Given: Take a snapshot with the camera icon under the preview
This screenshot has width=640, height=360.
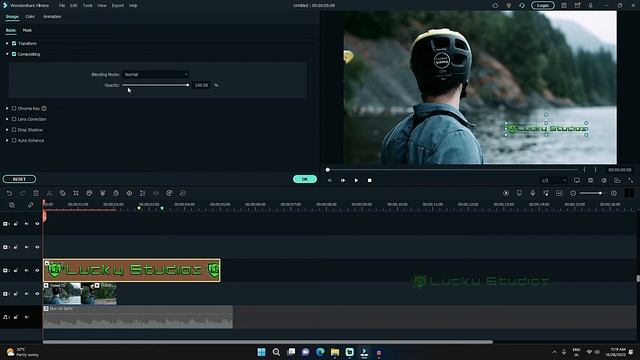Looking at the screenshot, I should [591, 180].
